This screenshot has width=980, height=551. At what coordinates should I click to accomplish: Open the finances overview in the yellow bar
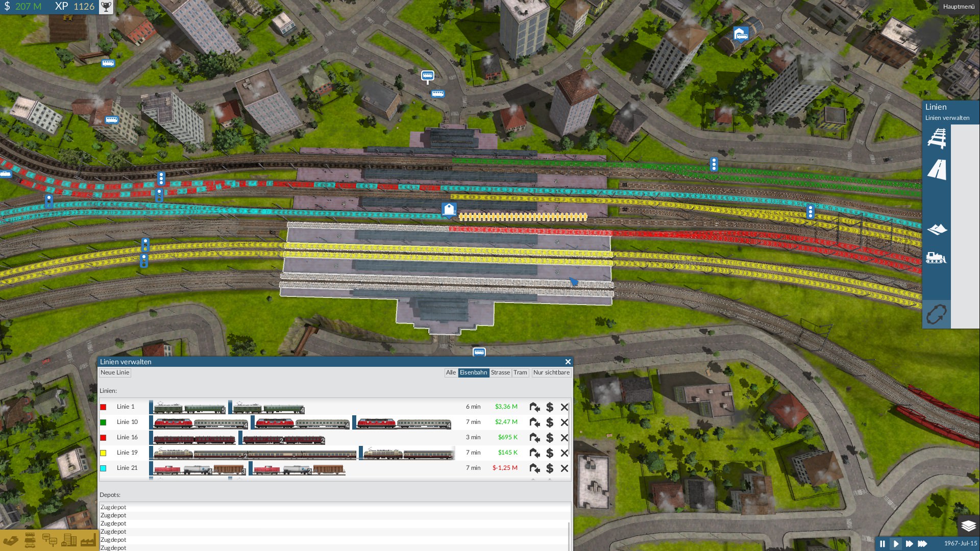coord(11,540)
